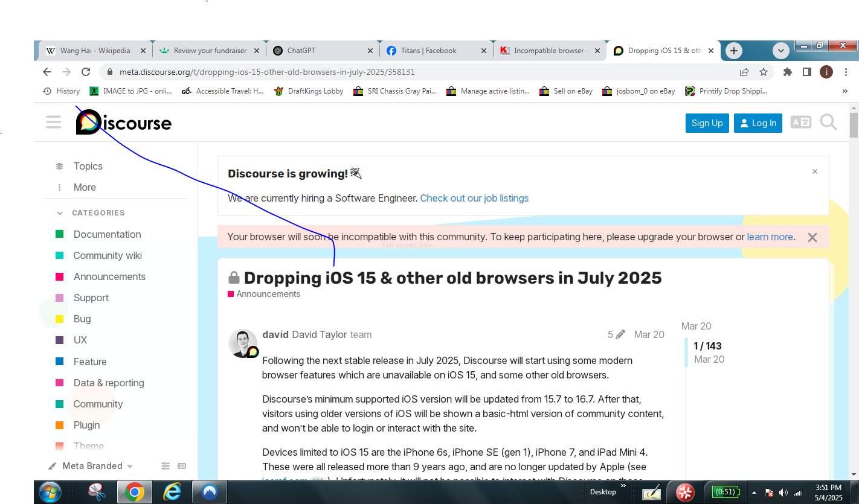Click the pencil edit history icon on the post
The image size is (859, 504).
tap(620, 334)
